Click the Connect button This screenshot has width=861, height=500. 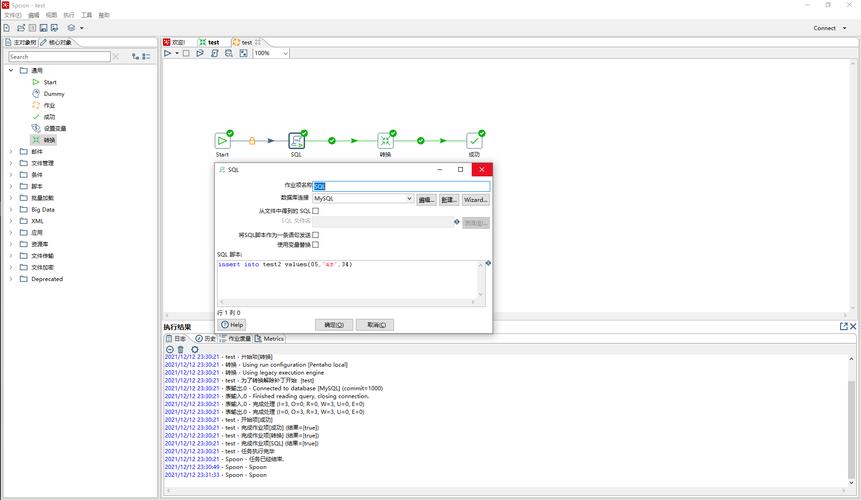coord(825,28)
